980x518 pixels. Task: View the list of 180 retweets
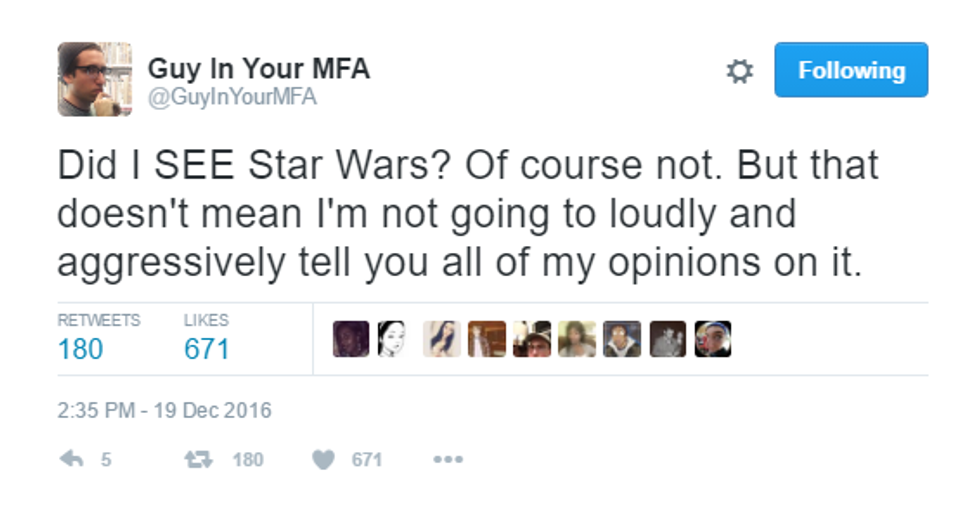coord(80,349)
